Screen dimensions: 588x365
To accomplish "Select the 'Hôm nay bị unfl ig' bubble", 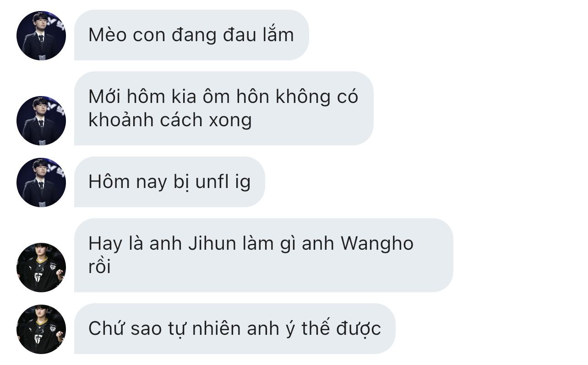I will (169, 182).
